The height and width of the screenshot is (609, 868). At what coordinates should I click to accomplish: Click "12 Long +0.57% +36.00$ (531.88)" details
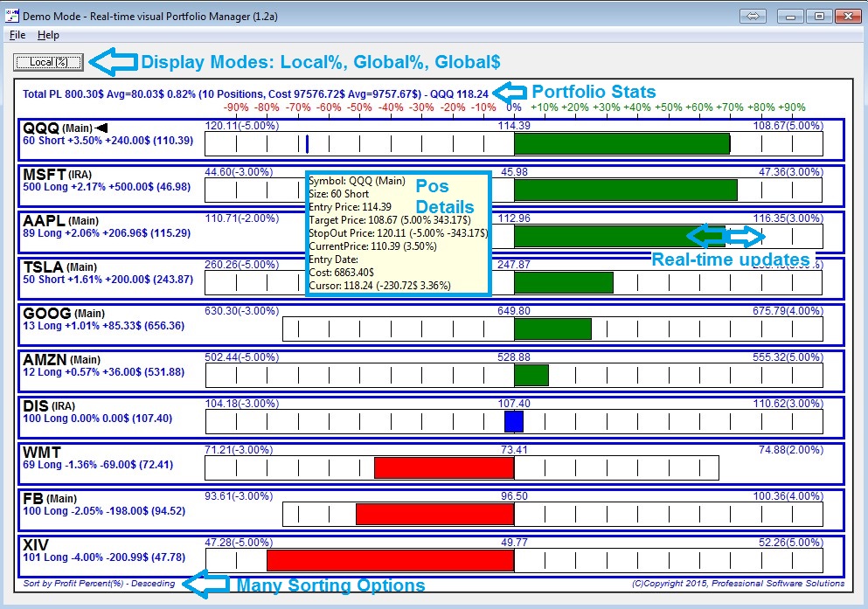click(x=103, y=372)
